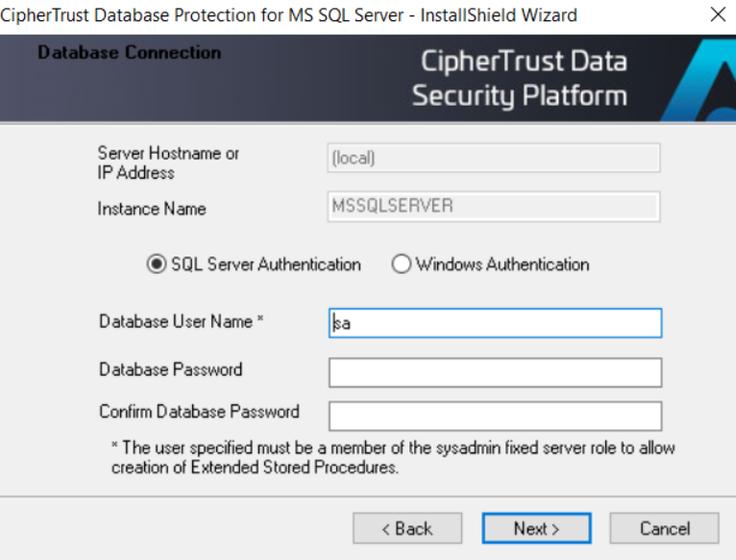Click the wizard window title text
The height and width of the screenshot is (560, 736).
coord(288,15)
